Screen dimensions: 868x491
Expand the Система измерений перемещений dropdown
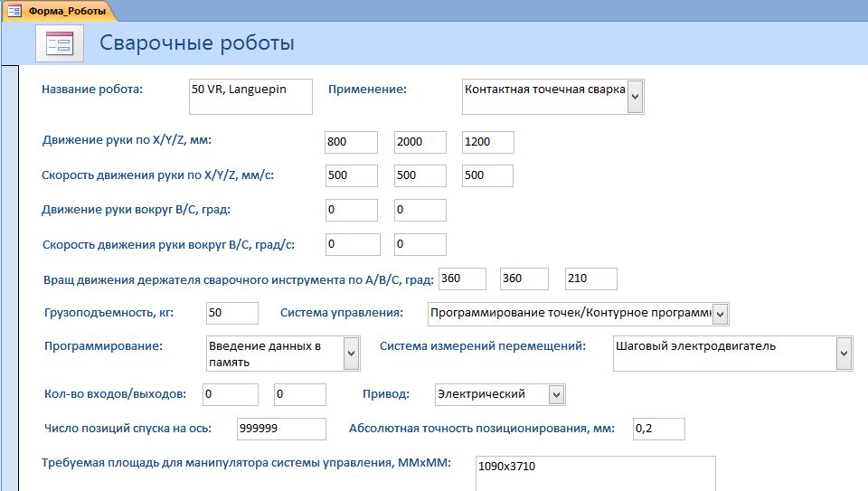[844, 354]
